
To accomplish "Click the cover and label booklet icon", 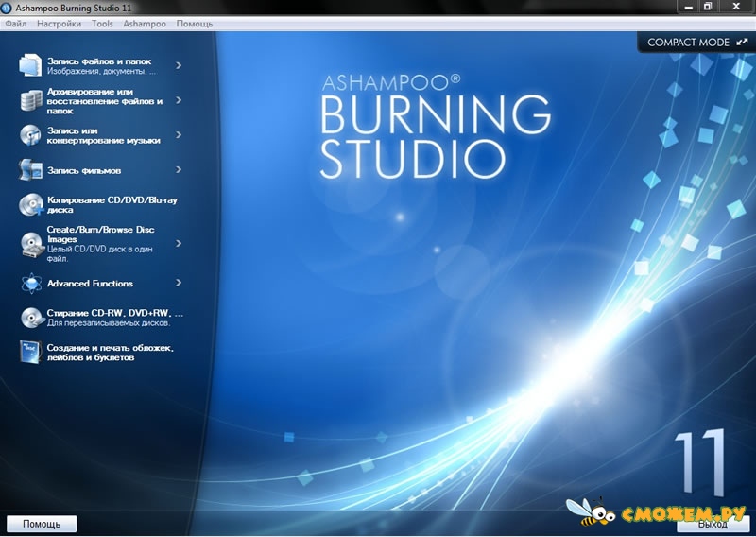I will click(30, 352).
